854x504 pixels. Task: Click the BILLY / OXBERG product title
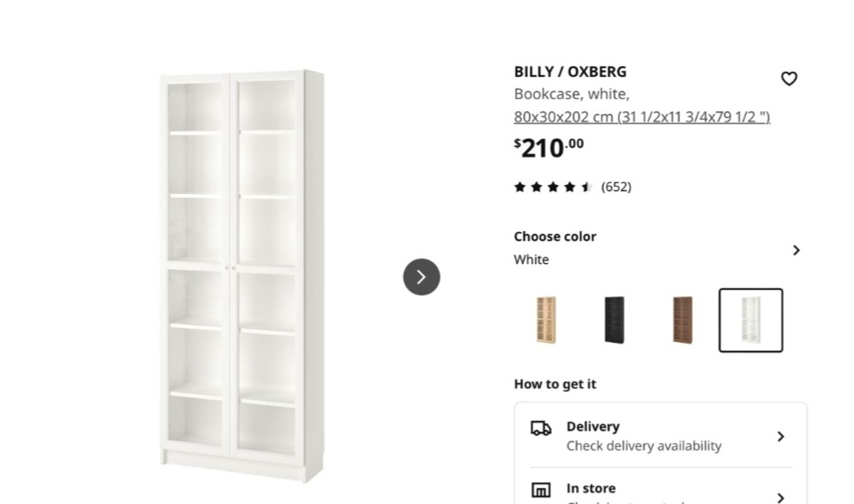pyautogui.click(x=570, y=72)
